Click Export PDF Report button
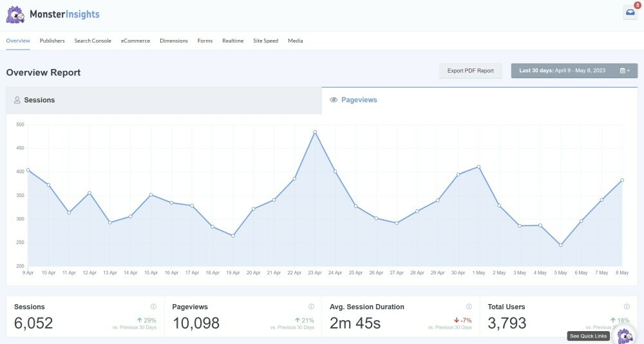The width and height of the screenshot is (644, 344). click(x=470, y=71)
